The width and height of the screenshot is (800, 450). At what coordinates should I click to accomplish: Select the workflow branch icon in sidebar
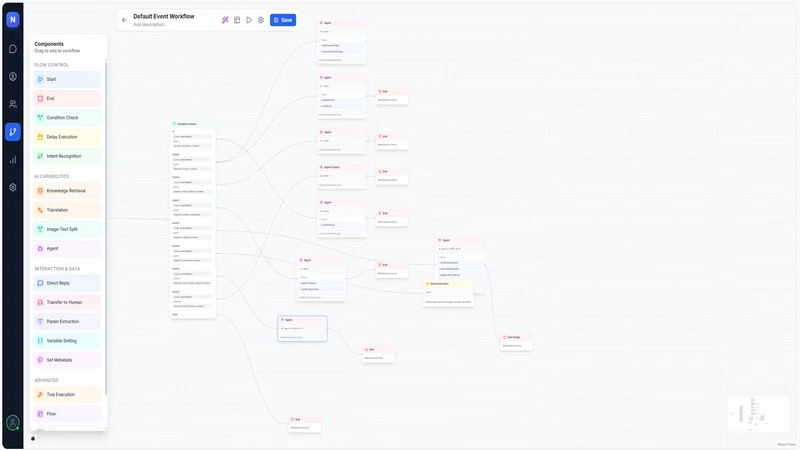[x=13, y=132]
